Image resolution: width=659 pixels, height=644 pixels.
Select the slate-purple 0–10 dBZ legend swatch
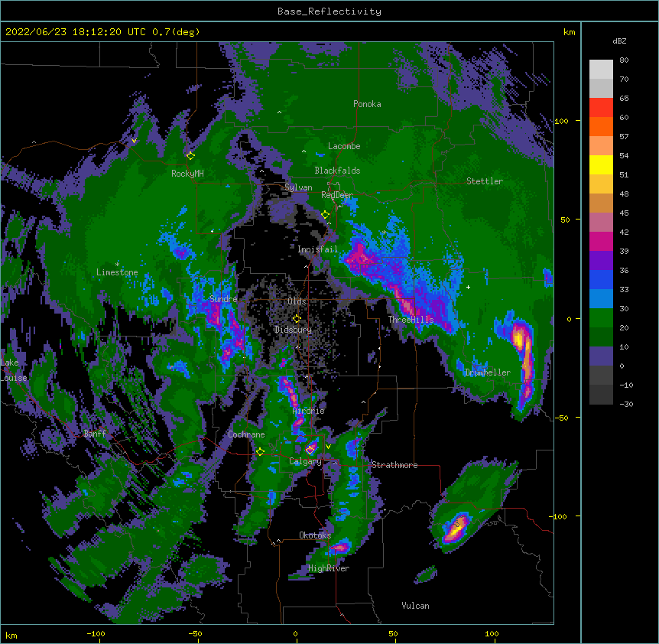pyautogui.click(x=601, y=356)
